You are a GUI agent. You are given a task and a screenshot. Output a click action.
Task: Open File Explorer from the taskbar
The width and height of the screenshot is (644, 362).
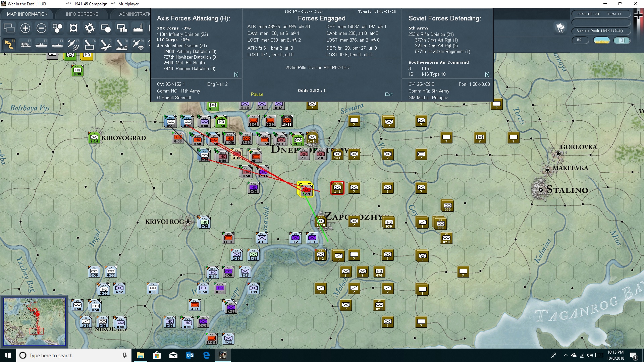click(140, 355)
